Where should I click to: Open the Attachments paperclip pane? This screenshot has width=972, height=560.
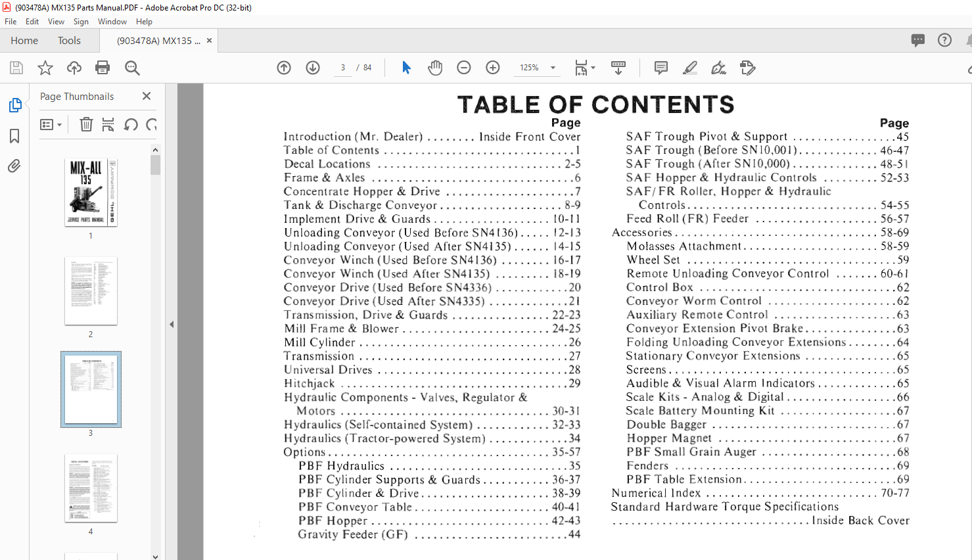(14, 166)
